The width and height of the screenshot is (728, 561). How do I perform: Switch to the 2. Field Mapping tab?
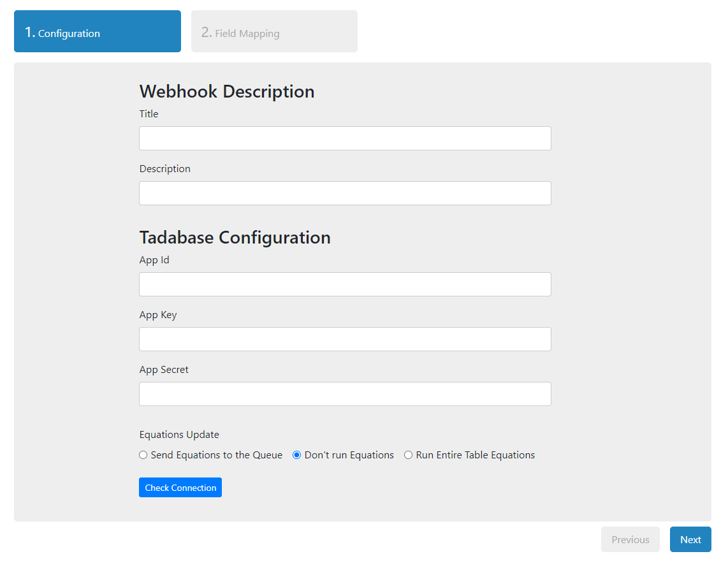[x=274, y=31]
